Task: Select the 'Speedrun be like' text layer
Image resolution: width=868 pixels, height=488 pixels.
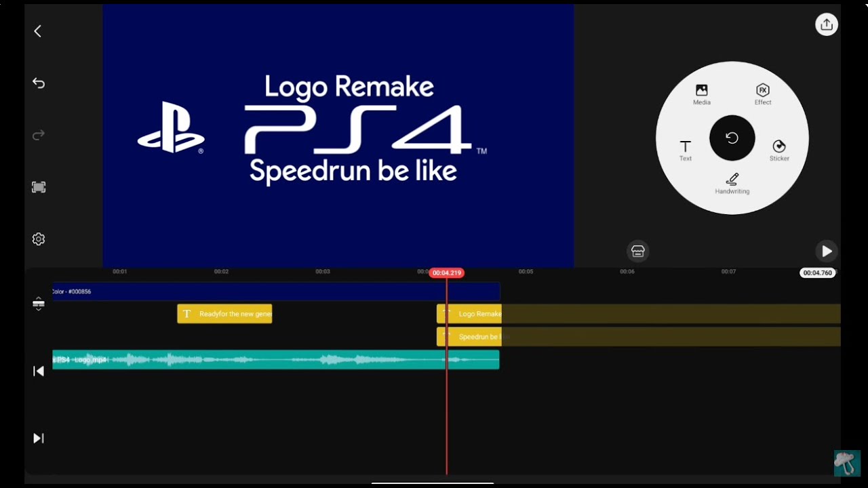Action: click(469, 337)
